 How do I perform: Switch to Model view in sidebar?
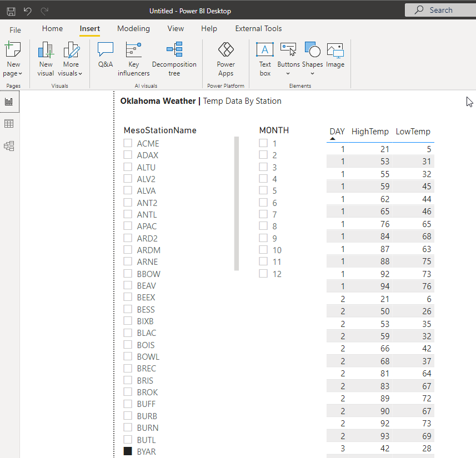click(9, 146)
